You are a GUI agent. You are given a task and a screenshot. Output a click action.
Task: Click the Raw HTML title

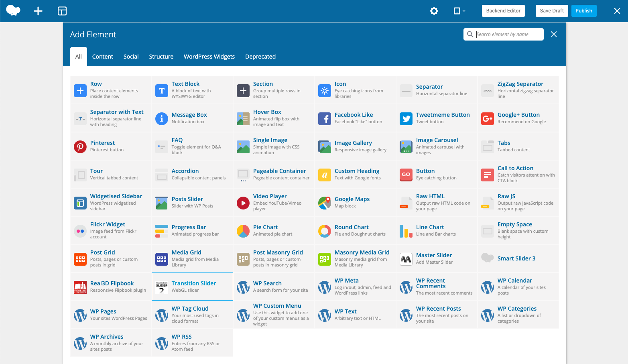point(430,196)
